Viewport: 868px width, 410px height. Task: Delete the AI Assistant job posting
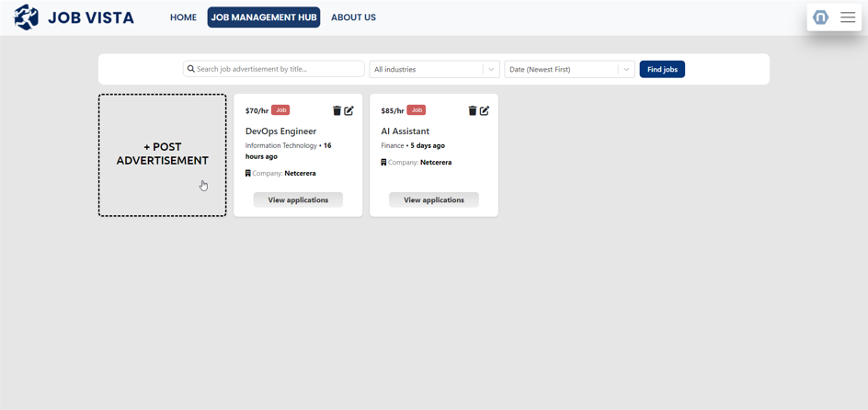[x=473, y=110]
